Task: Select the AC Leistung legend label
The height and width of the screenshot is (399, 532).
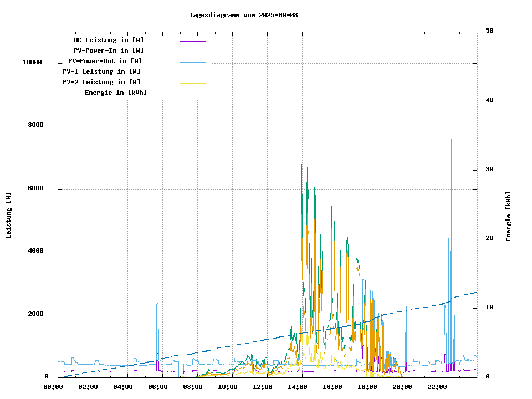Action: pyautogui.click(x=109, y=40)
